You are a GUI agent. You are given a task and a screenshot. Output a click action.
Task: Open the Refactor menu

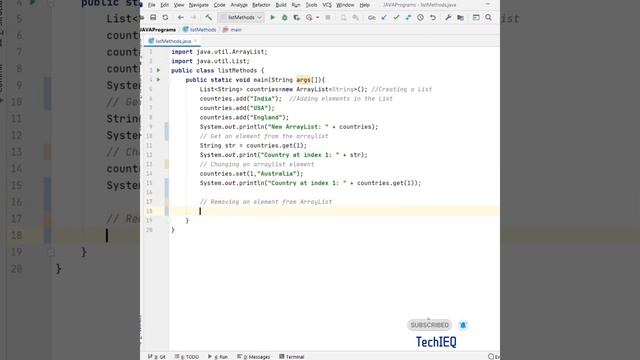pos(261,5)
